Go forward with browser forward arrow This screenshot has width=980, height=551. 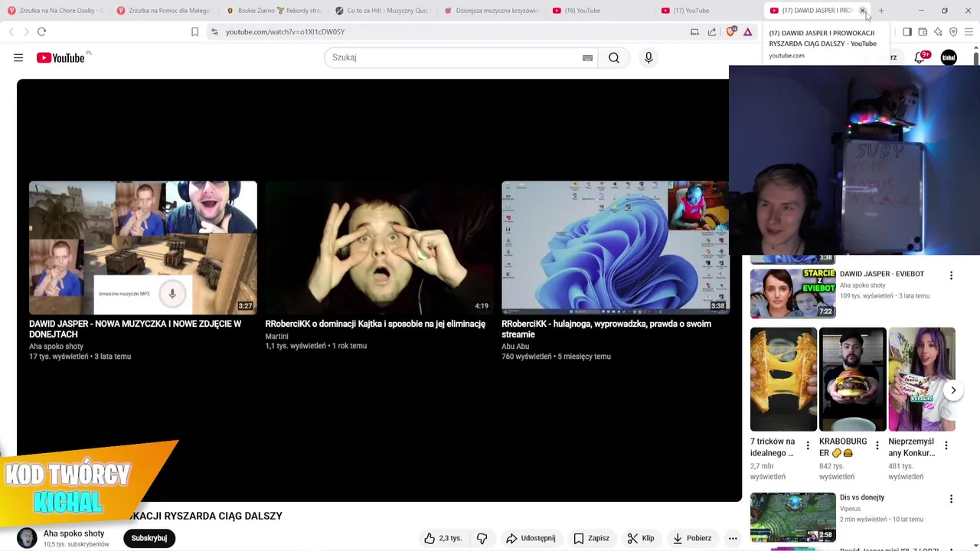click(26, 31)
